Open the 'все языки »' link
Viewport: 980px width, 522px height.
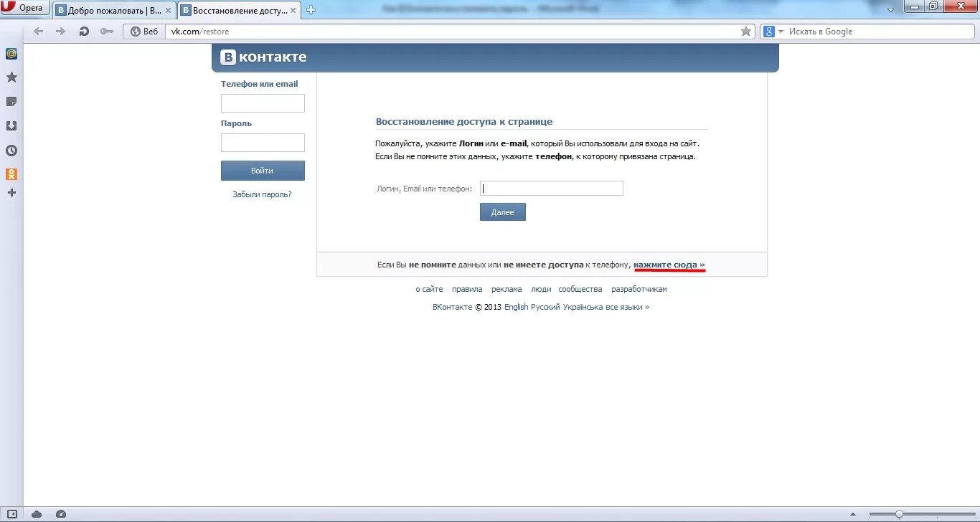tap(627, 307)
